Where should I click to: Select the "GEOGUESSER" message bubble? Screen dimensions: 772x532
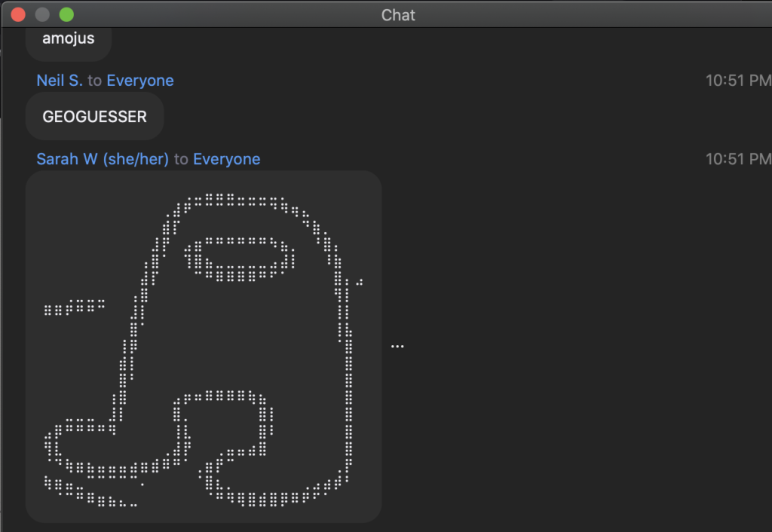[94, 117]
